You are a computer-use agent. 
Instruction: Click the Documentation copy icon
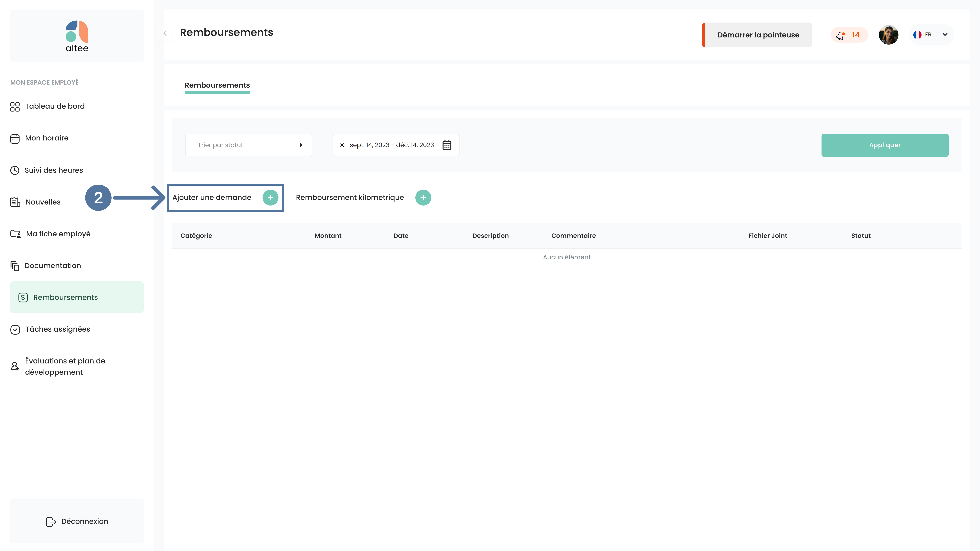(15, 266)
